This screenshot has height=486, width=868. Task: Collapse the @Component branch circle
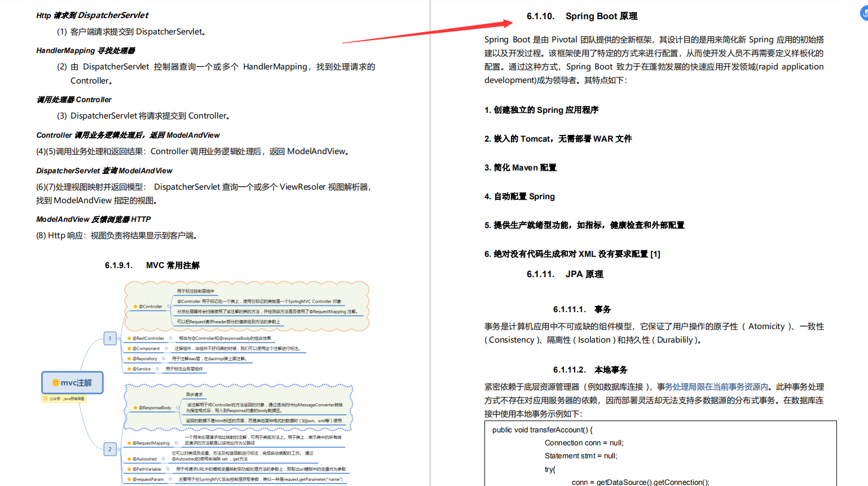(x=166, y=348)
